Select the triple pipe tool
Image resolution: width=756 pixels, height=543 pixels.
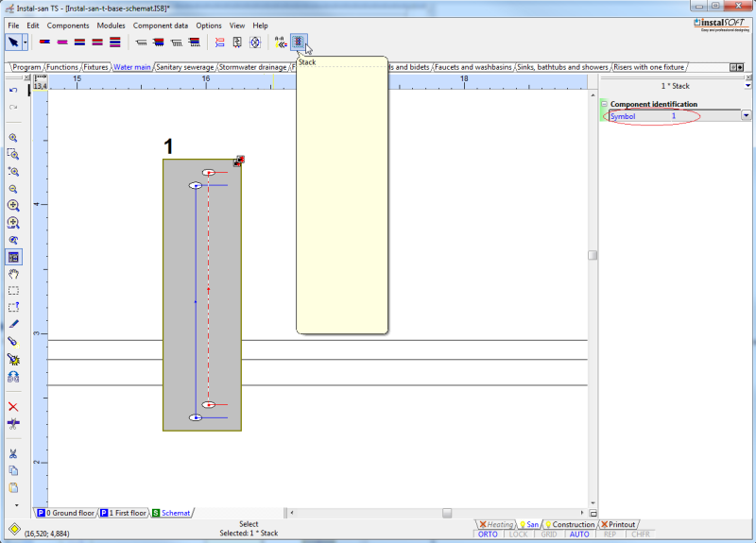point(114,42)
